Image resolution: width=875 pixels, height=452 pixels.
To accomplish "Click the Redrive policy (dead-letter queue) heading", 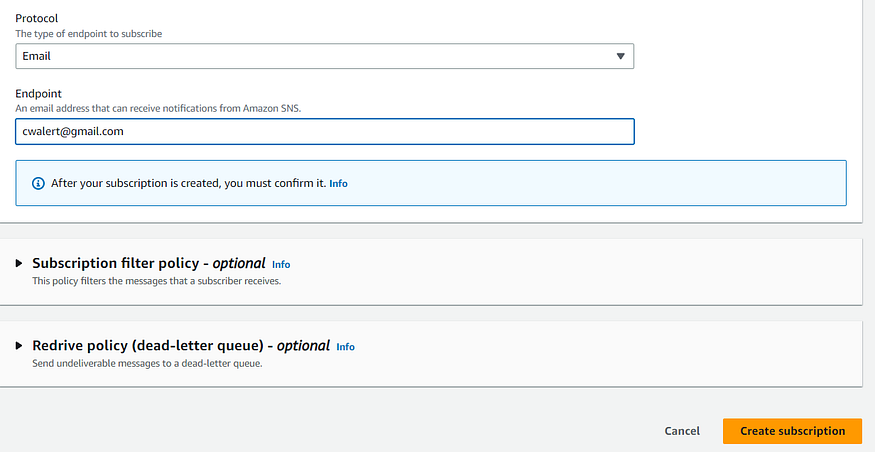I will 180,345.
